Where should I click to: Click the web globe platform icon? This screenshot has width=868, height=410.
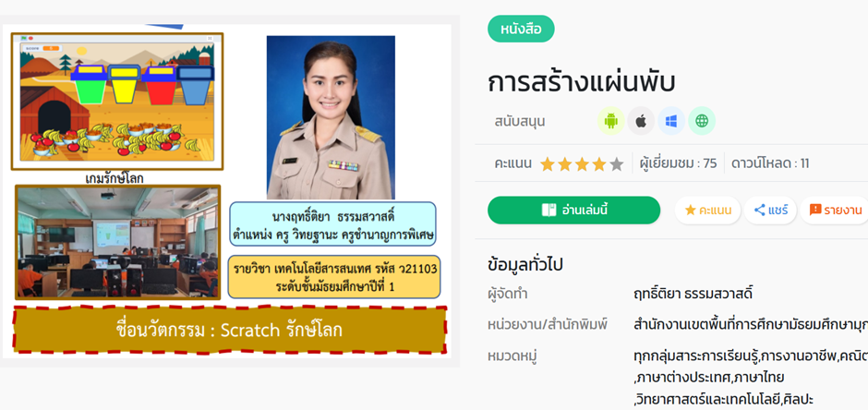coord(702,121)
